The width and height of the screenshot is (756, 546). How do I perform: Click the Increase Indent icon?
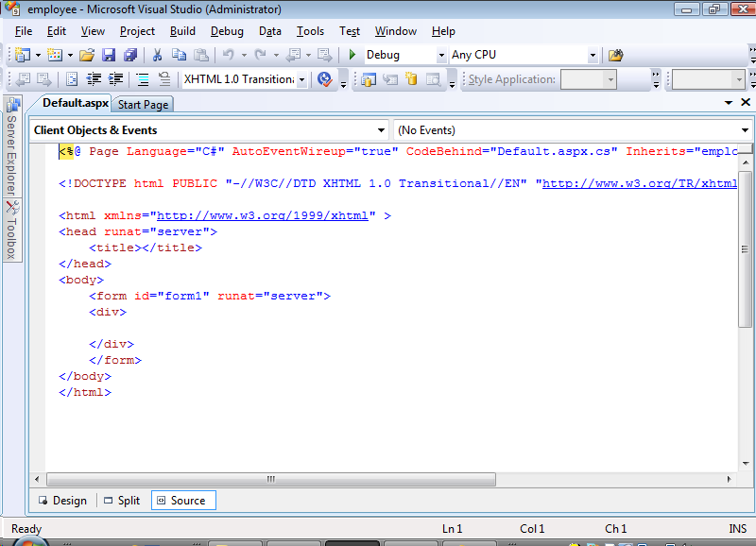tap(116, 79)
